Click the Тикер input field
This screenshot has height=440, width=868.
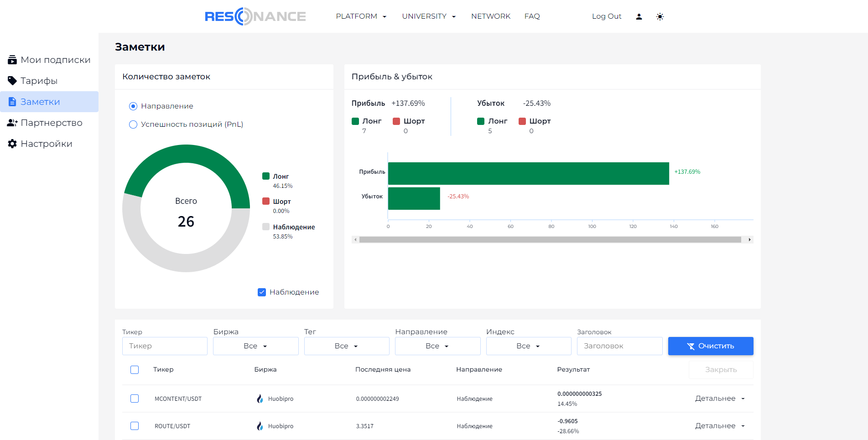165,346
